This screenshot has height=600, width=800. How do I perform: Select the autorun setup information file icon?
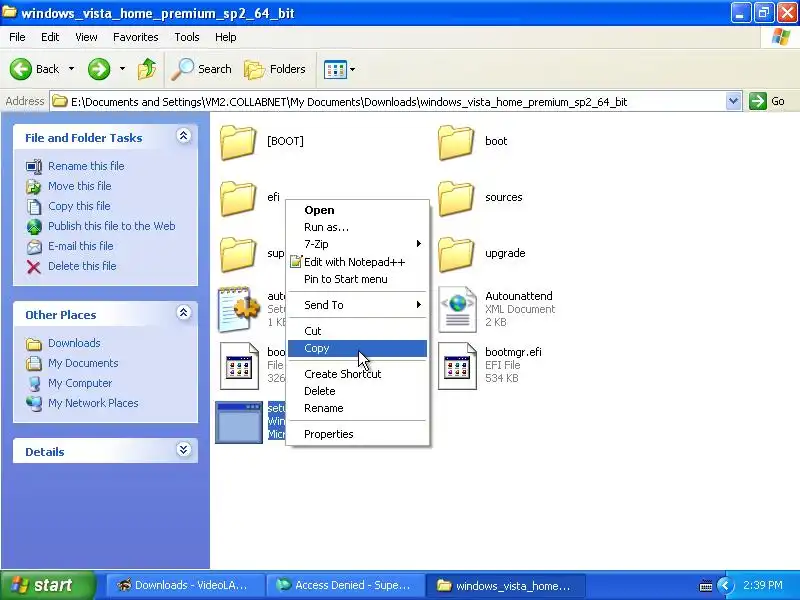tap(238, 309)
